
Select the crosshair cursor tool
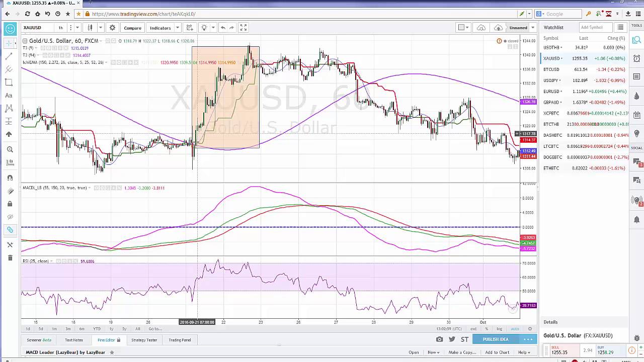point(9,43)
